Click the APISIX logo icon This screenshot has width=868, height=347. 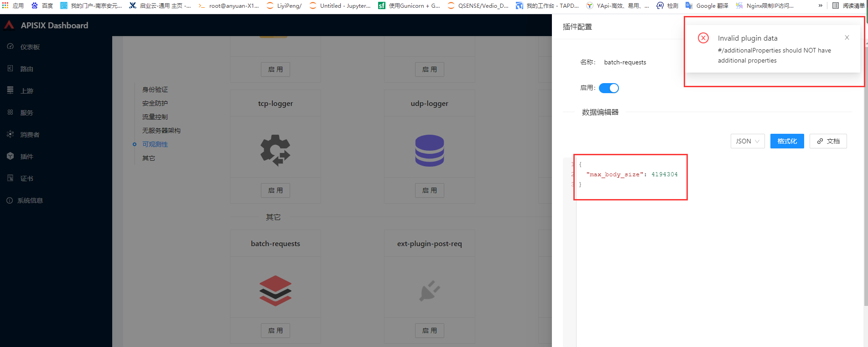tap(9, 25)
